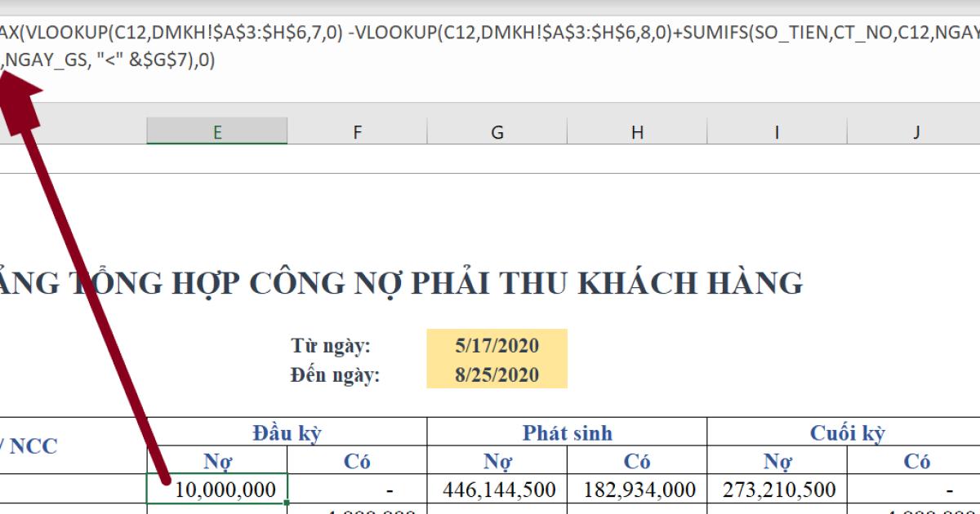Select column header E
This screenshot has height=514, width=980.
pyautogui.click(x=216, y=131)
